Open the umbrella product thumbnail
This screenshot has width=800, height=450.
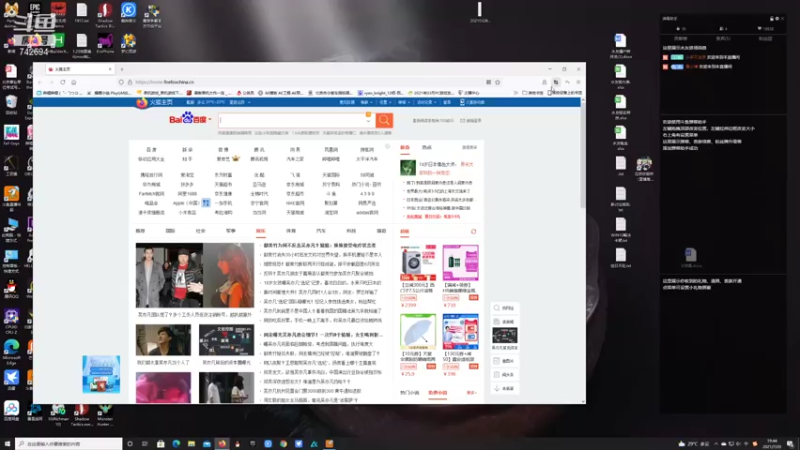418,332
